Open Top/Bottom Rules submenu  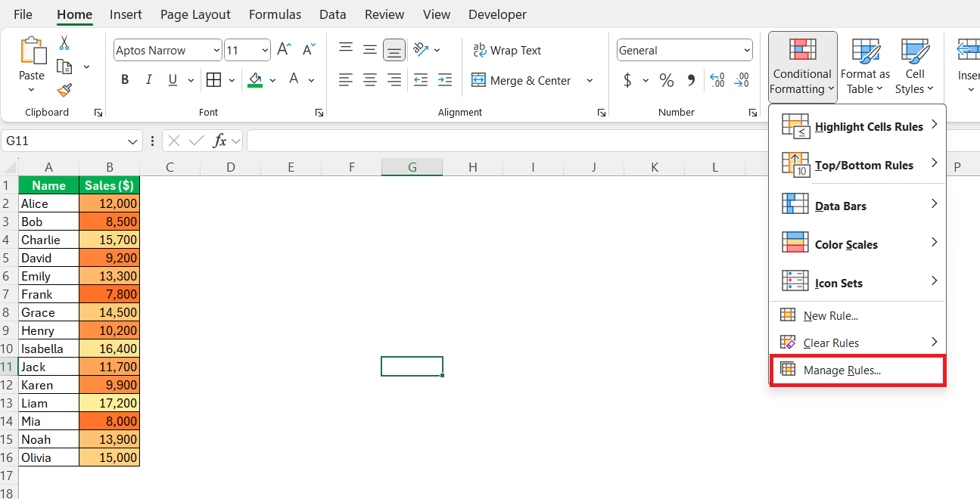coord(858,165)
